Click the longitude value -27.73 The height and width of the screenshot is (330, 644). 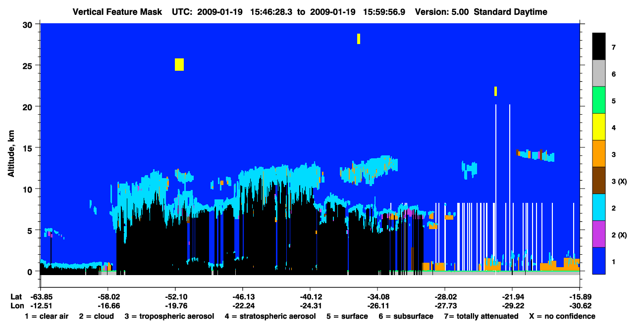445,306
